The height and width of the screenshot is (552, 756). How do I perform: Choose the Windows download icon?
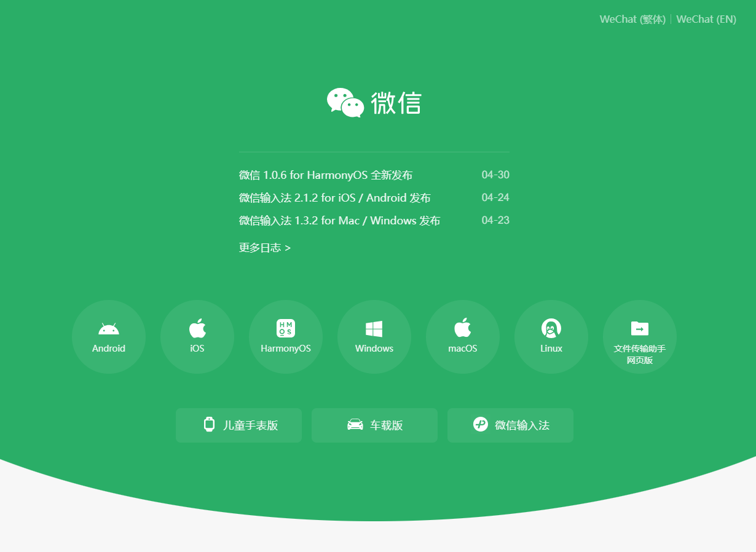[x=374, y=337]
